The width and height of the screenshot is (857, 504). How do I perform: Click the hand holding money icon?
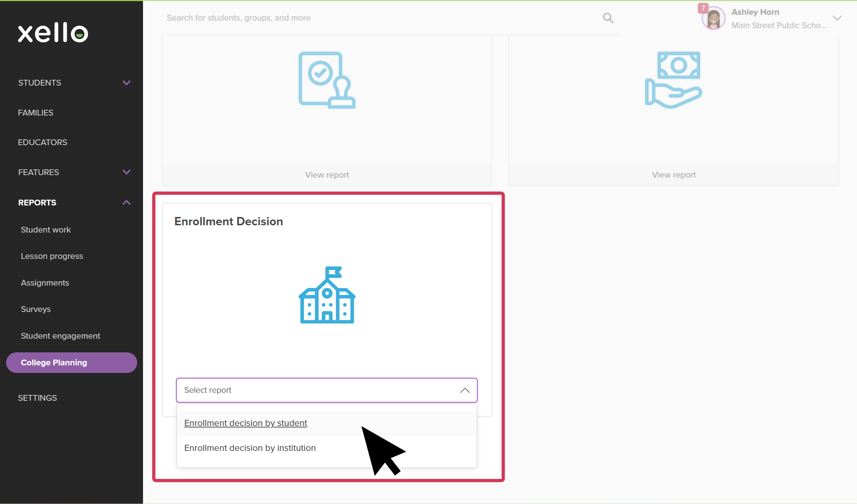pyautogui.click(x=673, y=80)
